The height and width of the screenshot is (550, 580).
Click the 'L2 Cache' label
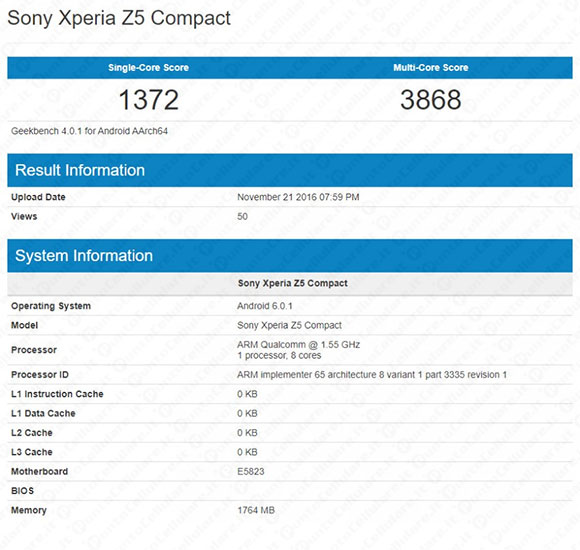(31, 433)
